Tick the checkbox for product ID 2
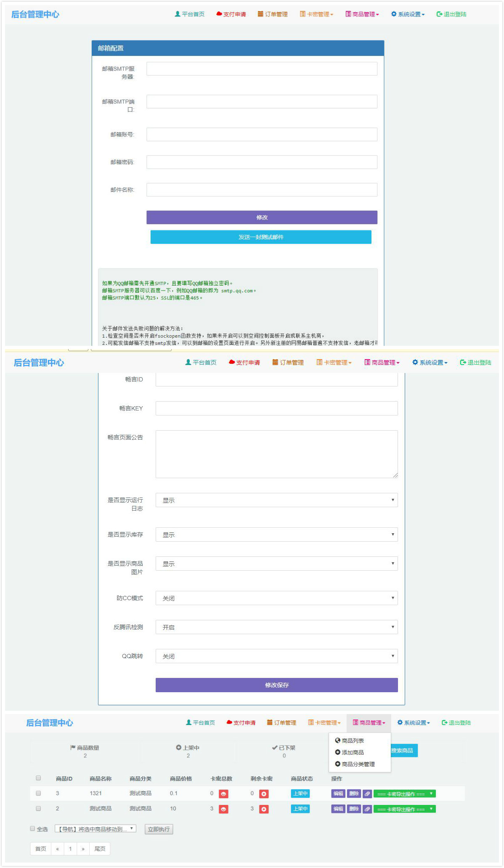Image resolution: width=504 pixels, height=868 pixels. [x=38, y=808]
